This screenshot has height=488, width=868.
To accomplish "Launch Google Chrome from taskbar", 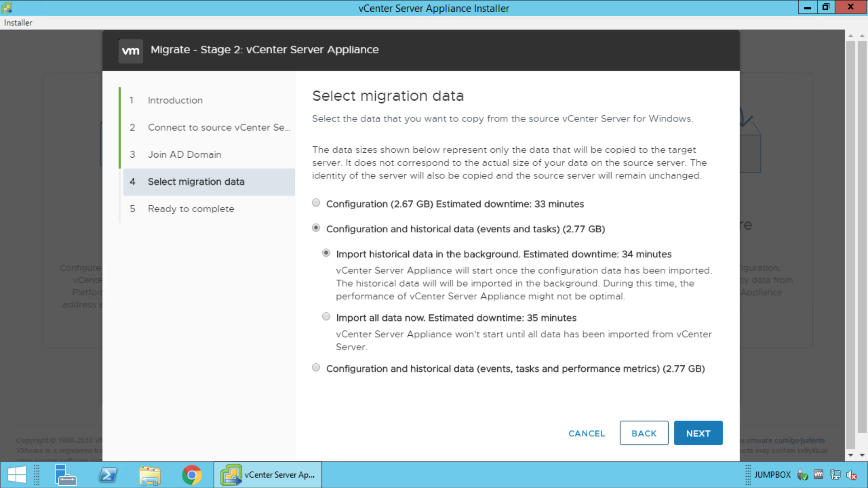I will (192, 475).
